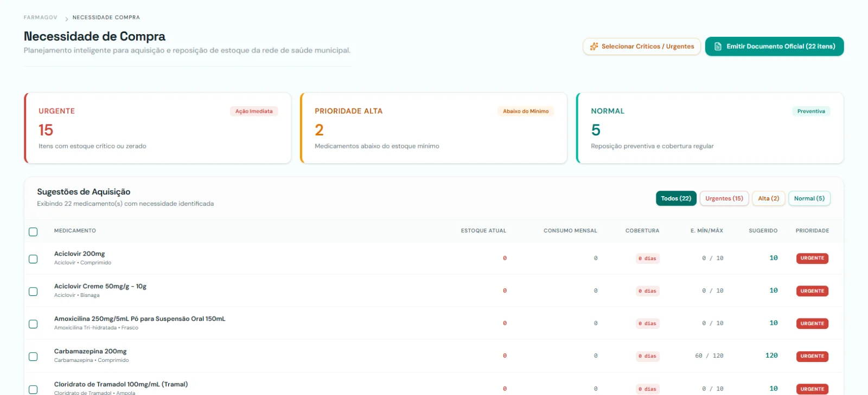Screen dimensions: 868x395
Task: Open the URGENTE summary card
Action: click(158, 128)
